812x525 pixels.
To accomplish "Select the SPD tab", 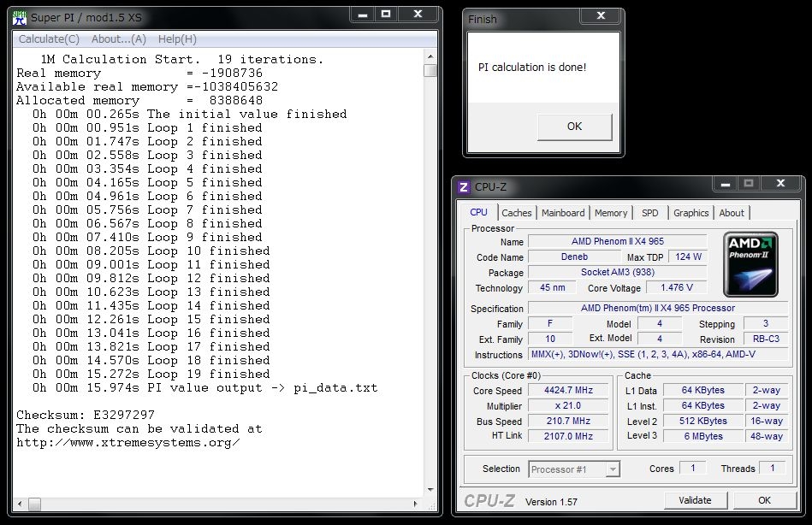I will point(650,213).
